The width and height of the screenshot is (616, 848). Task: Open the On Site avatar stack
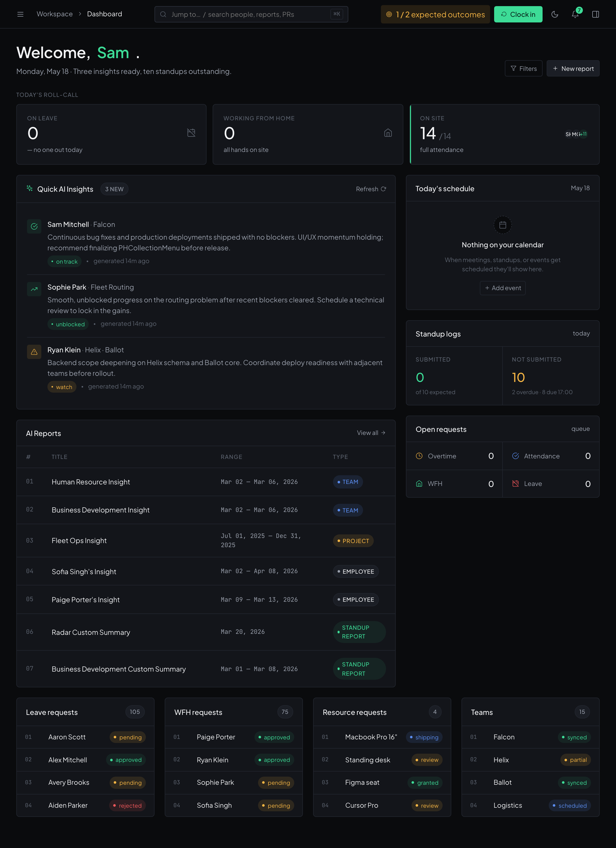click(x=576, y=134)
